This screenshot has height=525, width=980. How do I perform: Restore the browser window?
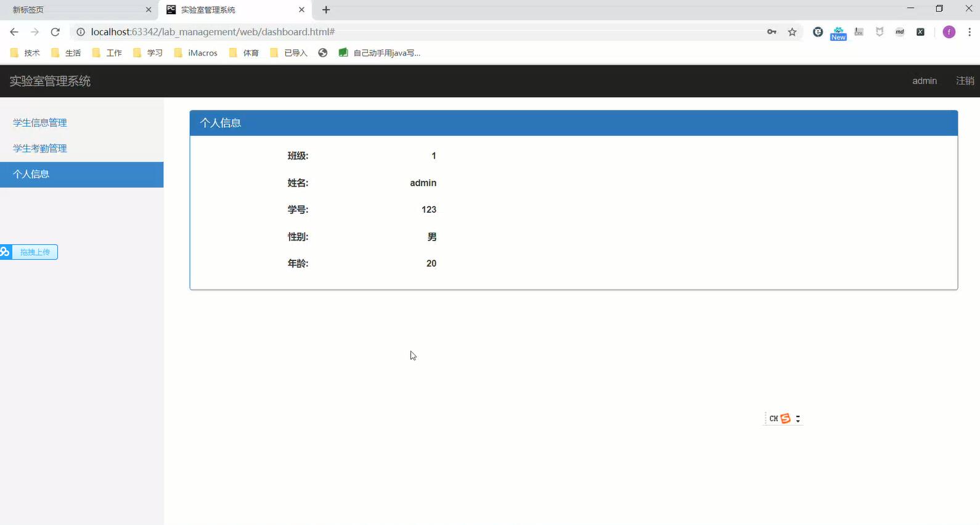point(939,9)
